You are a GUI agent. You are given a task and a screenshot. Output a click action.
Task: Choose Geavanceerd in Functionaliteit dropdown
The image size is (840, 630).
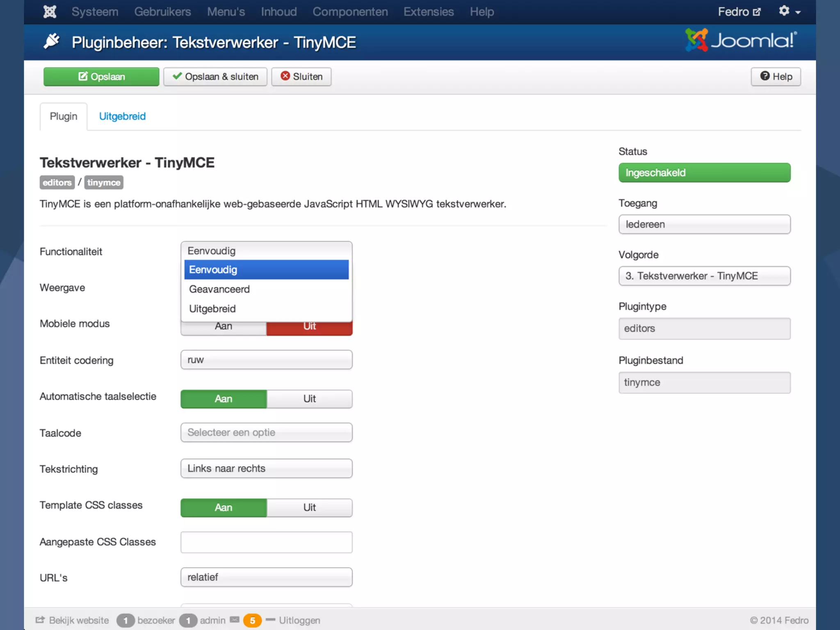pyautogui.click(x=219, y=289)
